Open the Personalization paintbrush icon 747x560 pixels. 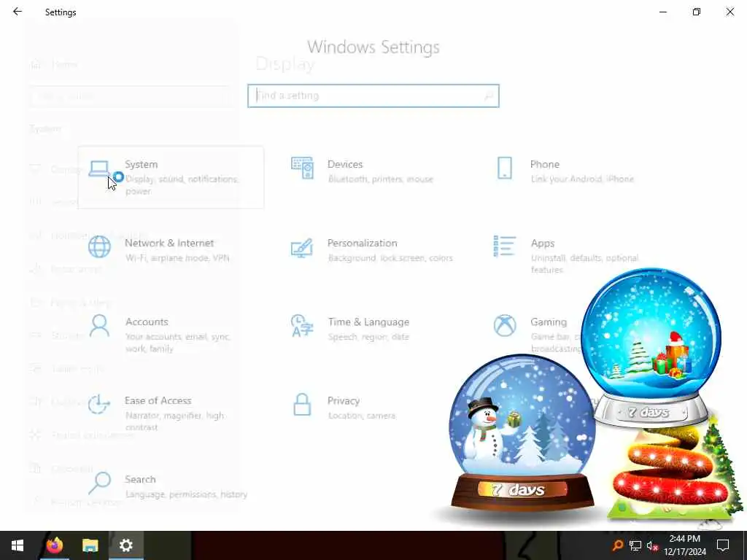[302, 248]
